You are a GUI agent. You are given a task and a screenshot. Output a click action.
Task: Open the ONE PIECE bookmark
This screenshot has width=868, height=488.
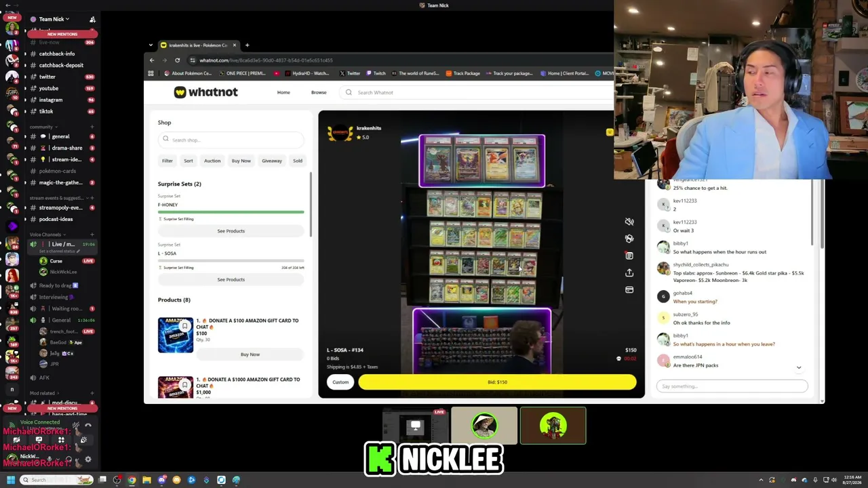coord(242,73)
